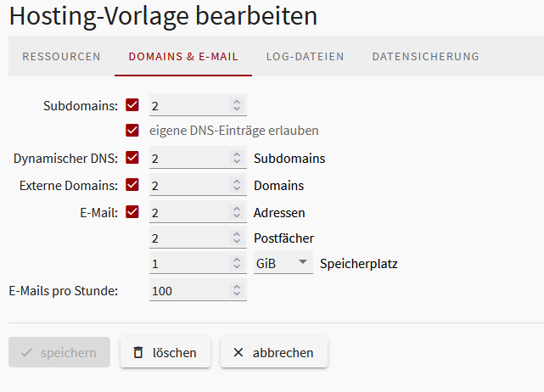Click the checkmark icon on speichern button
The height and width of the screenshot is (392, 544).
tap(26, 352)
